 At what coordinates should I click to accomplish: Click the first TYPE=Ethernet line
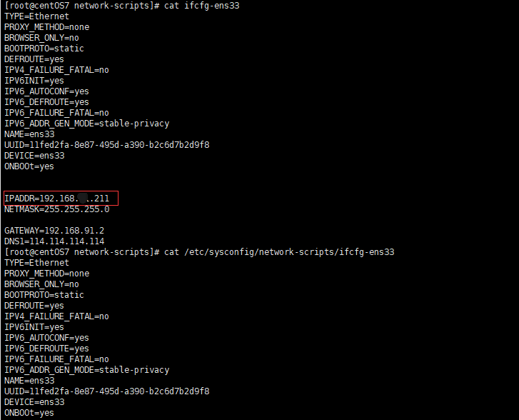[36, 16]
